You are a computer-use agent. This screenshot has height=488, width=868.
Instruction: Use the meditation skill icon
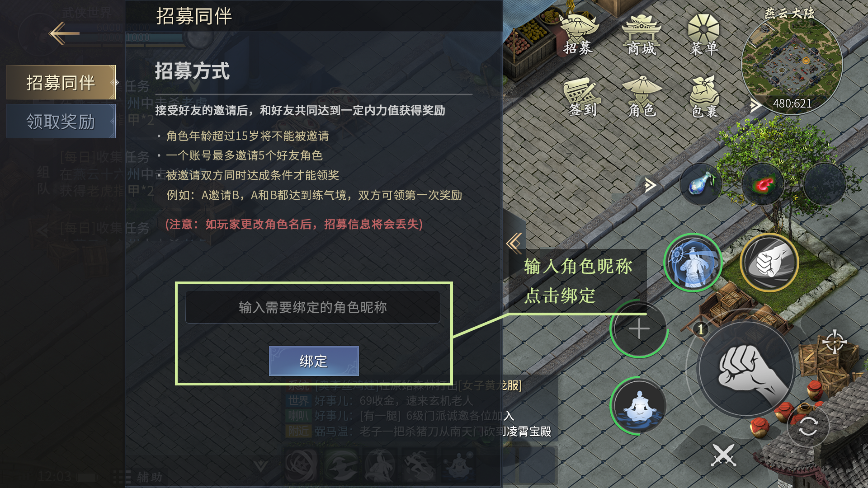click(x=639, y=405)
